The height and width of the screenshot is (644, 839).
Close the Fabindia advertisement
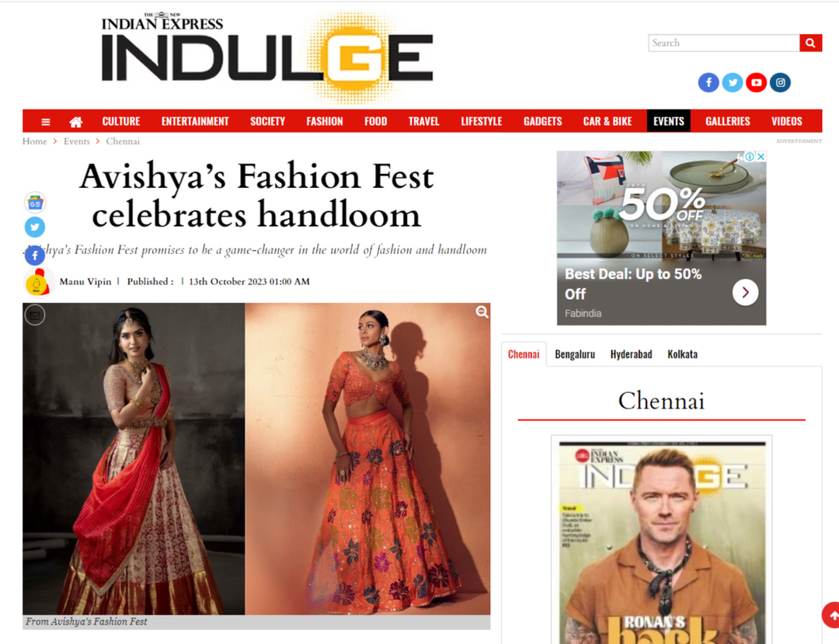[761, 157]
